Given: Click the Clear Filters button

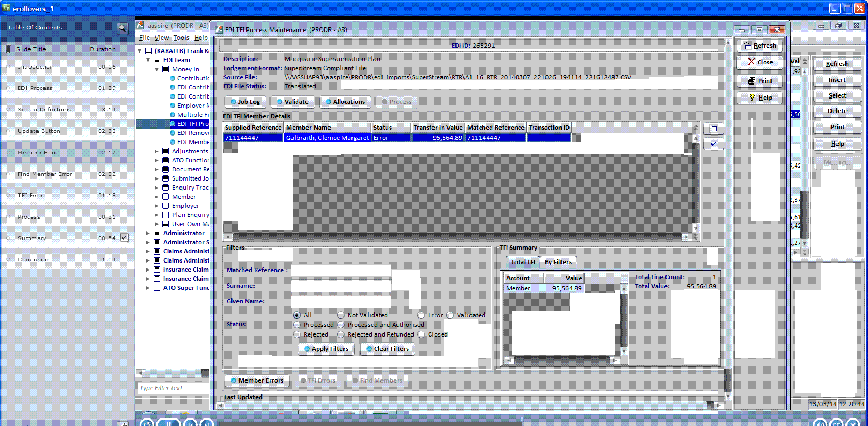Looking at the screenshot, I should click(387, 349).
